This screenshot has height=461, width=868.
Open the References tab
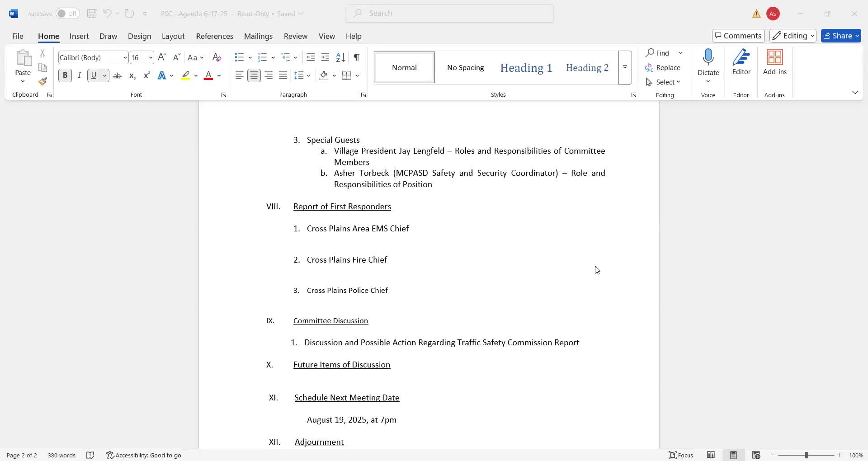(x=214, y=36)
